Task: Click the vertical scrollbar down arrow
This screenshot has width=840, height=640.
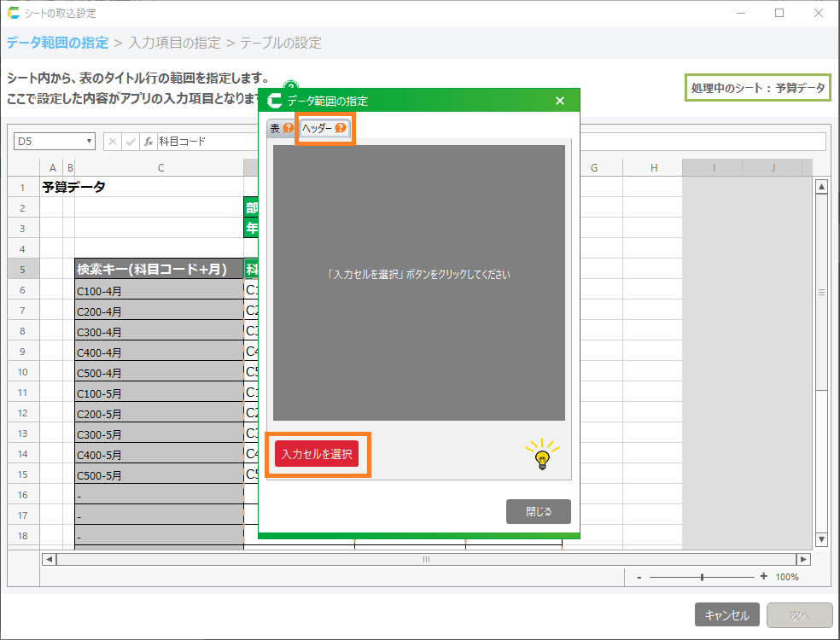Action: click(821, 539)
